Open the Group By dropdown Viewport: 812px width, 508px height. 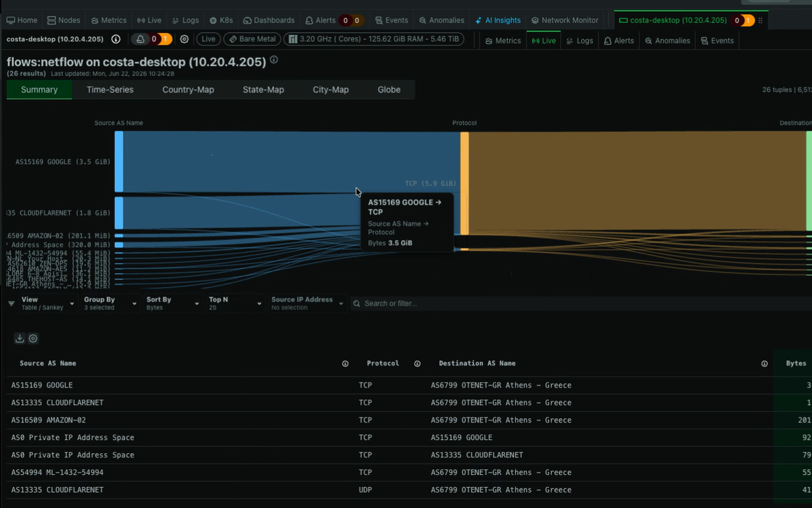pos(110,303)
